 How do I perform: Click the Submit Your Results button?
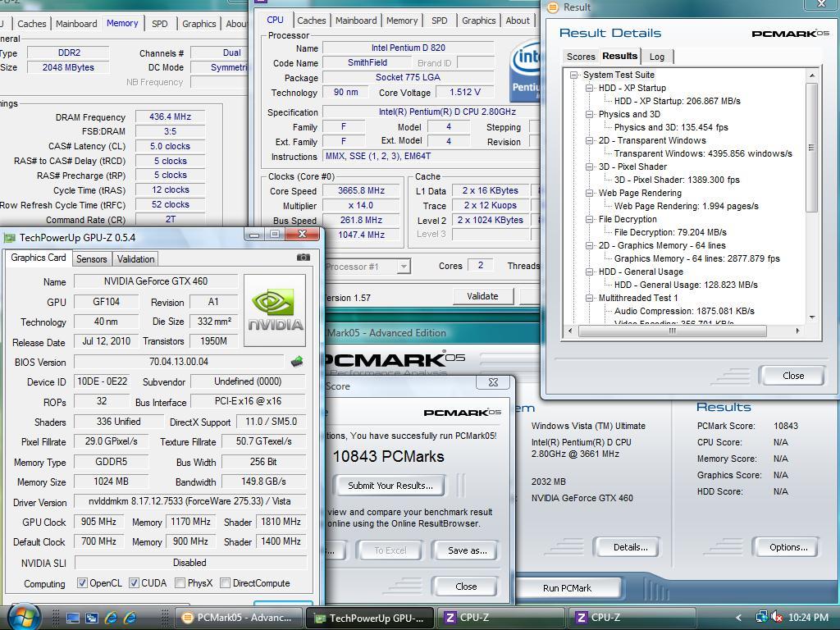click(390, 486)
